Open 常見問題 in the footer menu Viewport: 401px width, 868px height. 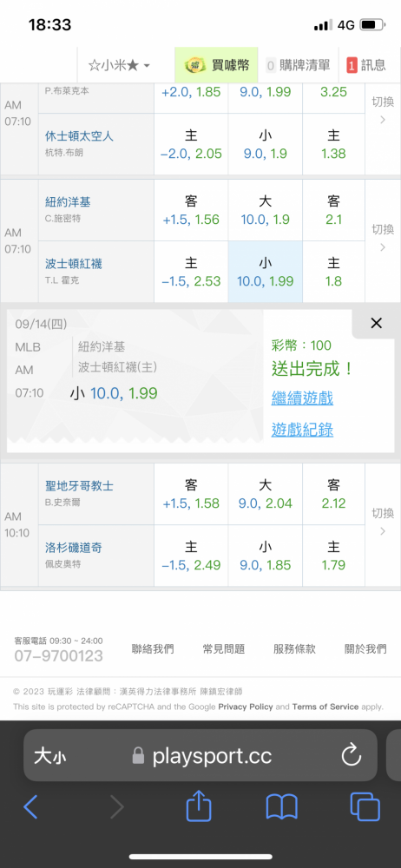pos(224,649)
